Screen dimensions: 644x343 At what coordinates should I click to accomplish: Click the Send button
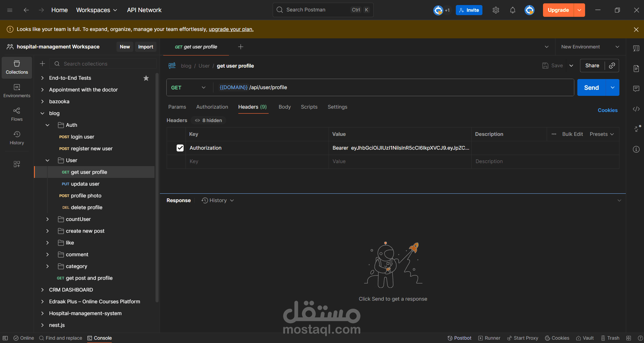click(591, 87)
